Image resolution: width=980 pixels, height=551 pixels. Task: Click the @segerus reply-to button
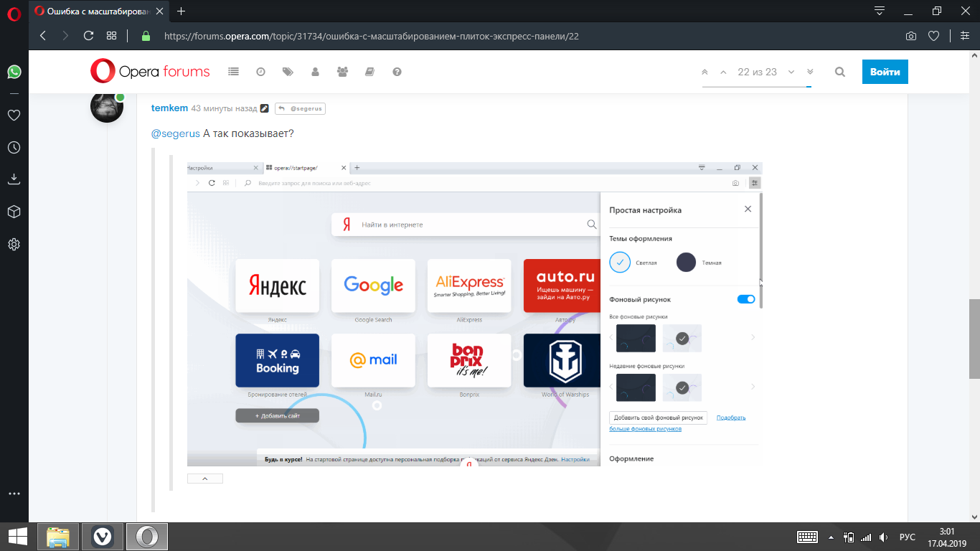[300, 108]
